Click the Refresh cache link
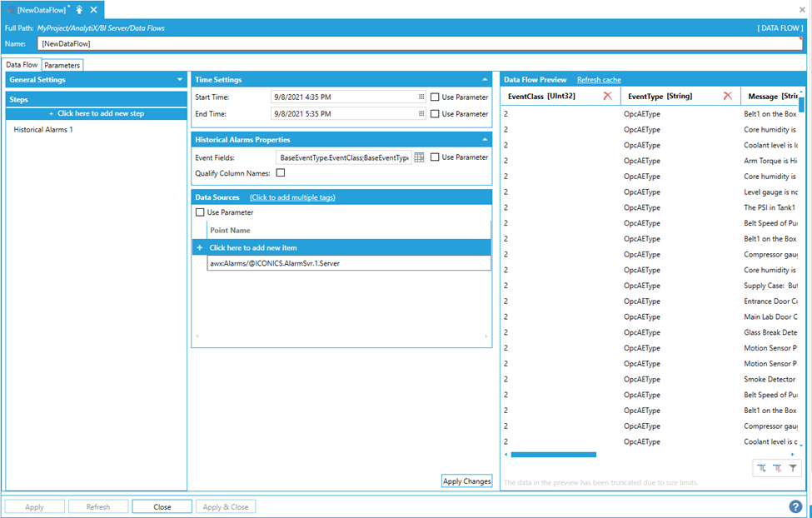Viewport: 812px width, 518px height. coord(599,80)
